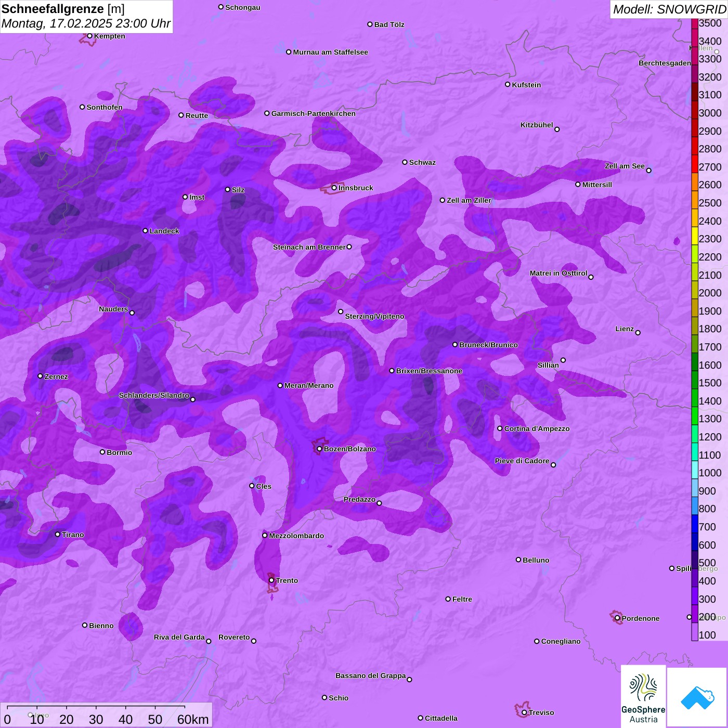This screenshot has width=728, height=728.
Task: Click the Tirano label
Action: click(x=73, y=535)
